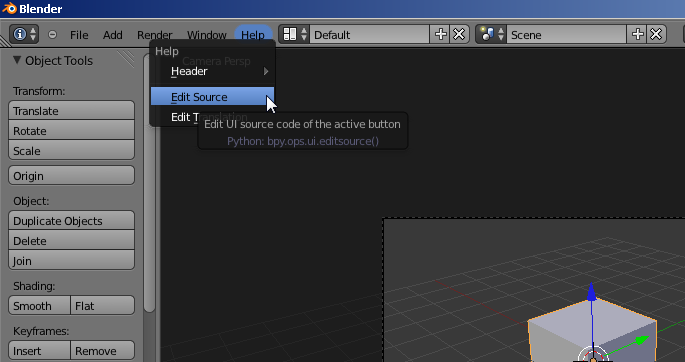Choose Edit Source from Help menu
Viewport: 685px width, 362px height.
(213, 97)
